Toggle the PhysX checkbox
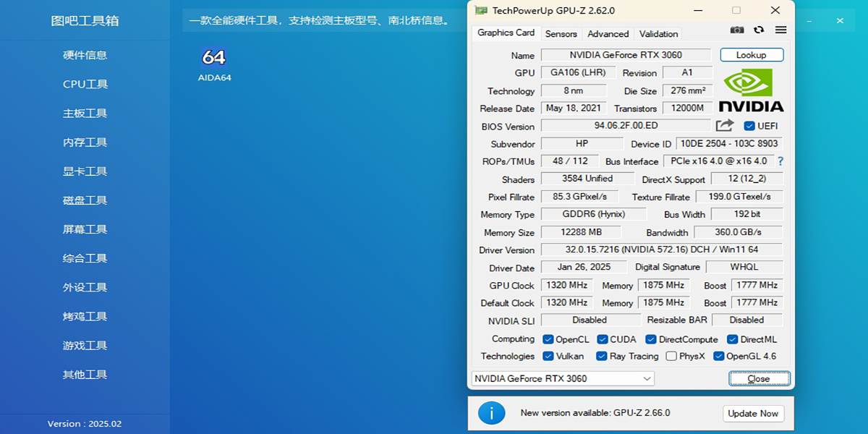The width and height of the screenshot is (868, 434). (x=671, y=356)
